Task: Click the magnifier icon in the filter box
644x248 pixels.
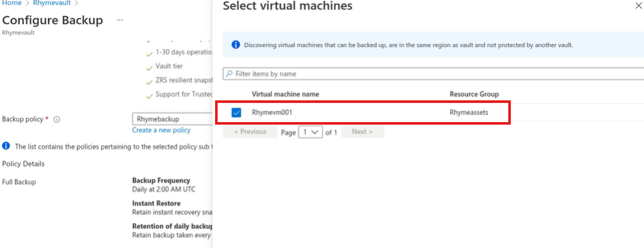Action: pyautogui.click(x=229, y=74)
